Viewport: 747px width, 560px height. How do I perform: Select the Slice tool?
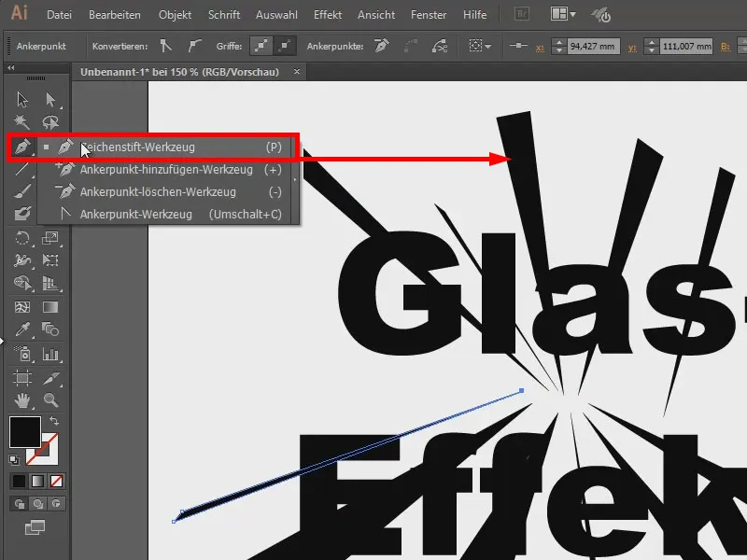[50, 378]
